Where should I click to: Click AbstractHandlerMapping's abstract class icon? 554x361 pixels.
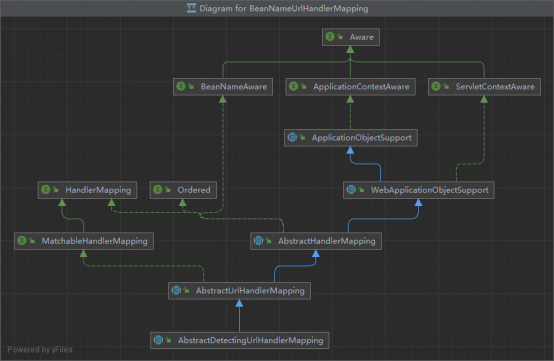[x=258, y=241]
